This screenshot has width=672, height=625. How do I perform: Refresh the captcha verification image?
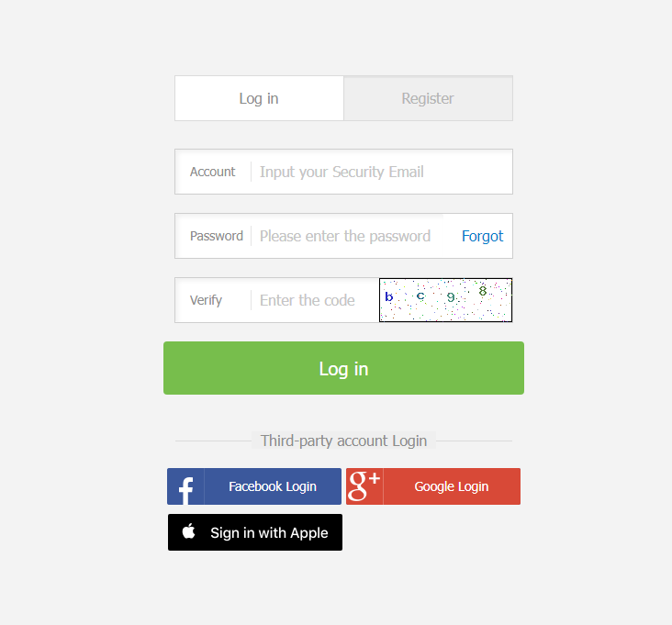(446, 300)
